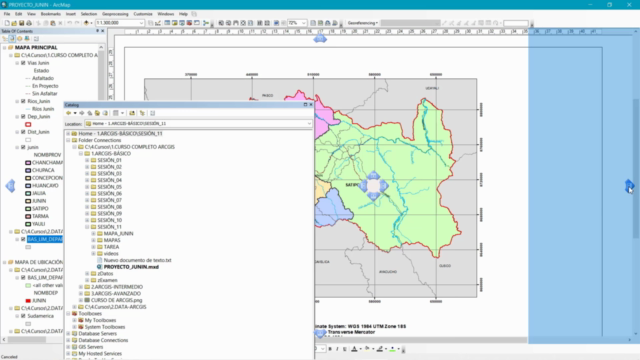Open the Catalog Location dropdown
640x360 pixels.
309,124
